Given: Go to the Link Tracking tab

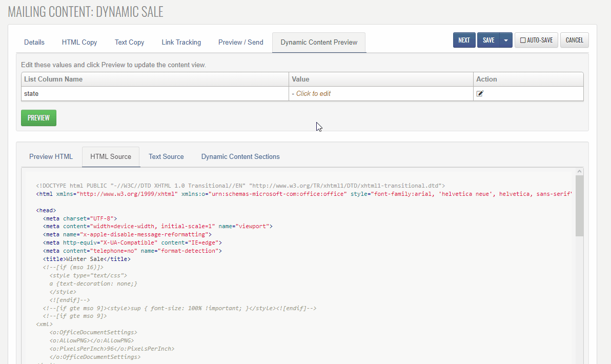Looking at the screenshot, I should [181, 43].
